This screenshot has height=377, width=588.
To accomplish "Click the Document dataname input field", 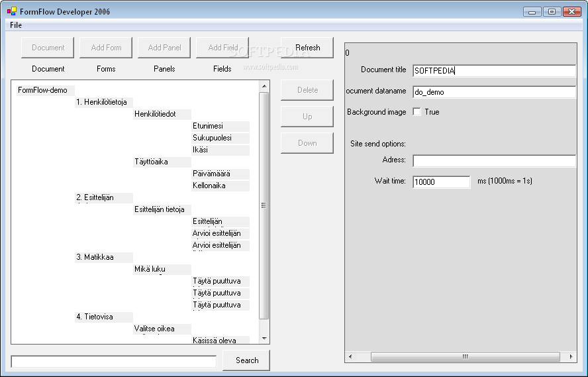I will [x=494, y=92].
